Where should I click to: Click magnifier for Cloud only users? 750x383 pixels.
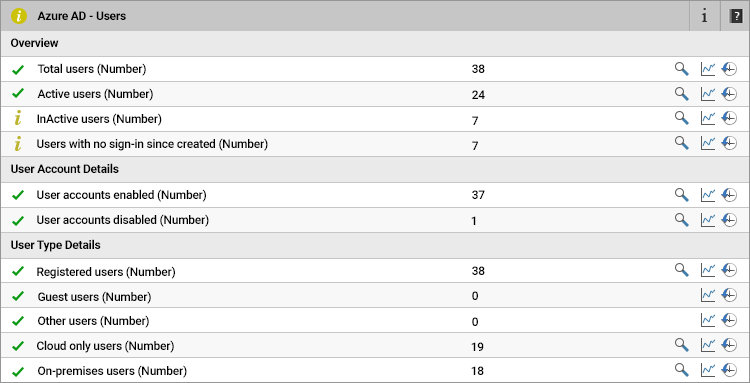pos(682,345)
